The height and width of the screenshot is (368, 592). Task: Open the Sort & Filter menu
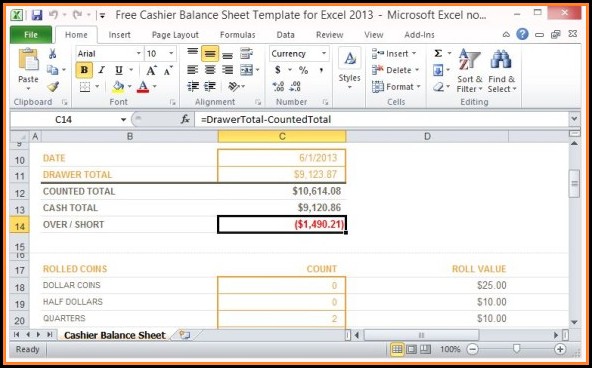[469, 71]
